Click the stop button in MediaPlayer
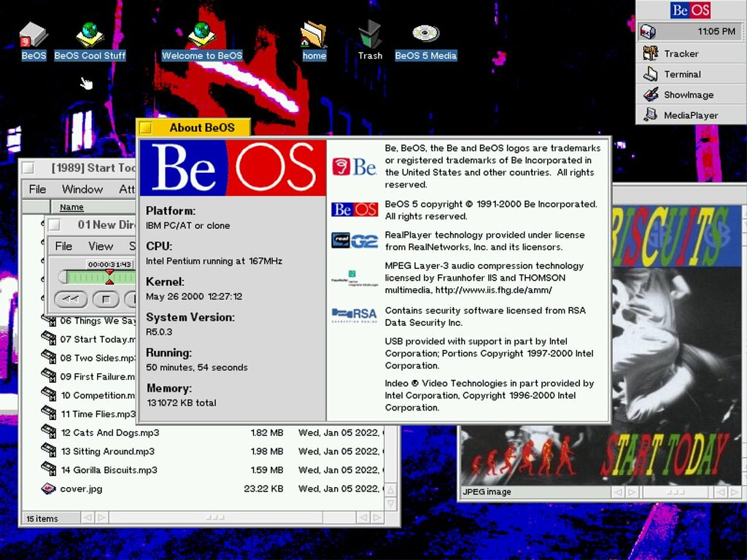 pyautogui.click(x=107, y=299)
